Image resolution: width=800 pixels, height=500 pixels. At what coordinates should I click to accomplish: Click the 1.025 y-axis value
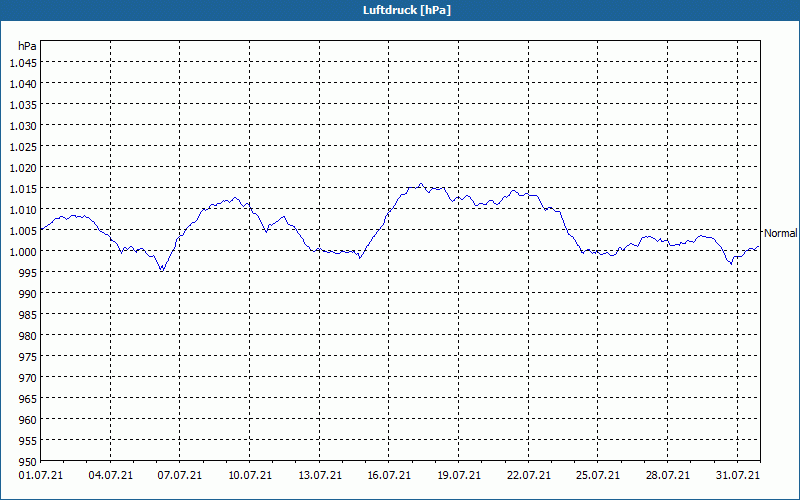pyautogui.click(x=23, y=147)
